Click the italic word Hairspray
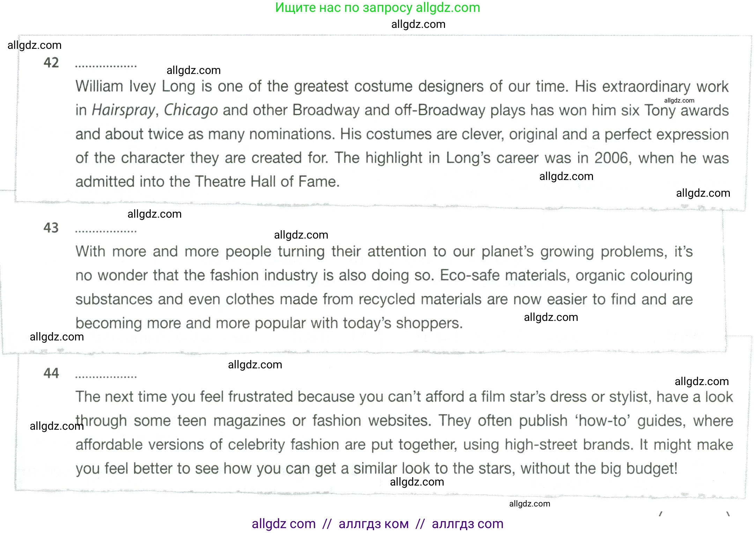 [x=123, y=110]
